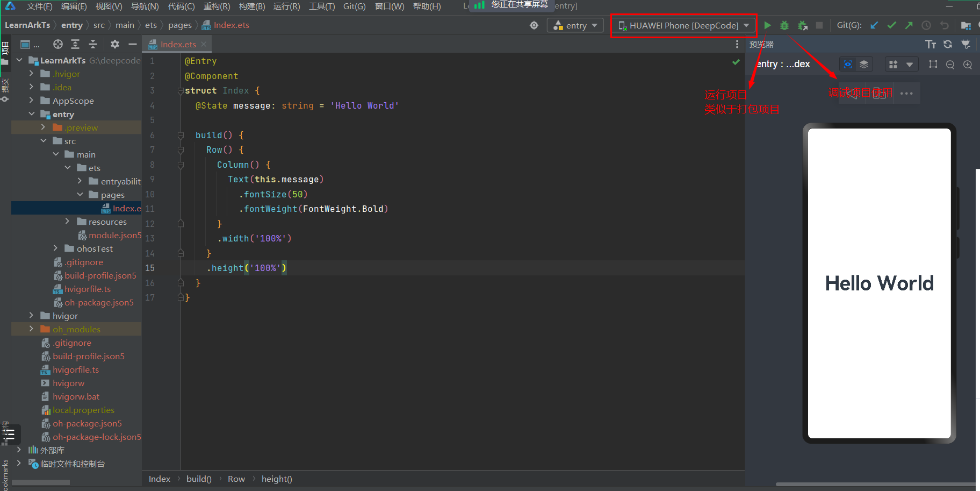980x491 pixels.
Task: Refresh the previewer with the reload icon
Action: [948, 44]
